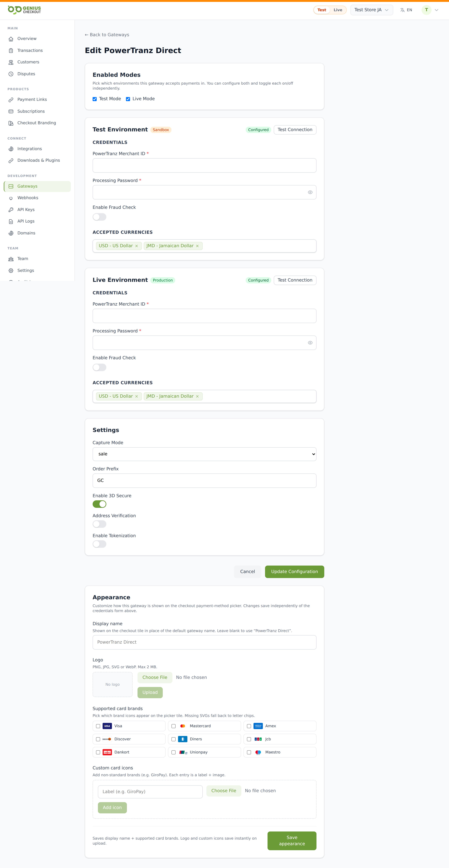Click the Transactions clipboard icon
This screenshot has width=449, height=868.
pyautogui.click(x=11, y=51)
